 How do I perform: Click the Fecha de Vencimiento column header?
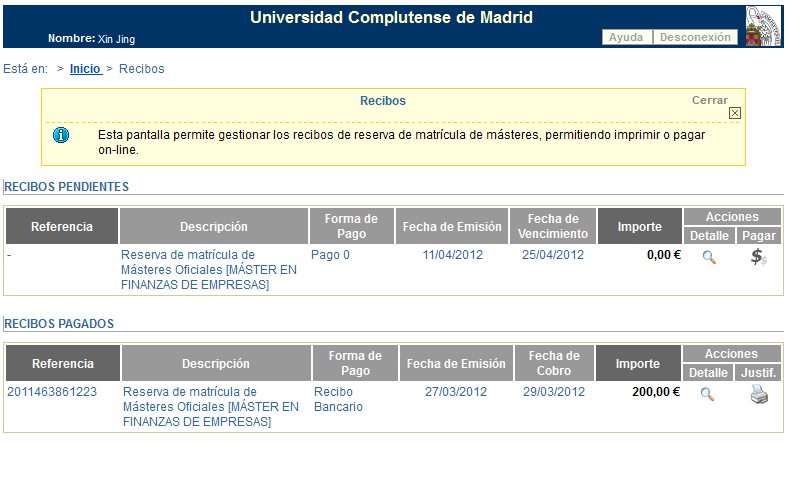554,226
